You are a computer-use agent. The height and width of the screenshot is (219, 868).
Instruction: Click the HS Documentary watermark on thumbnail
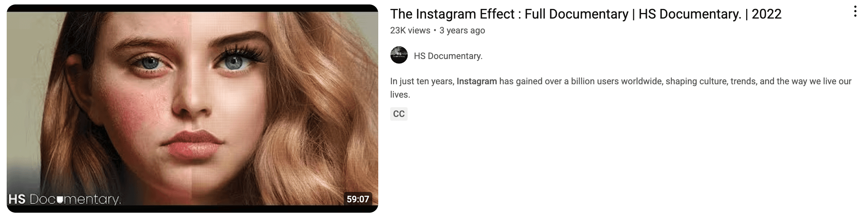[65, 199]
